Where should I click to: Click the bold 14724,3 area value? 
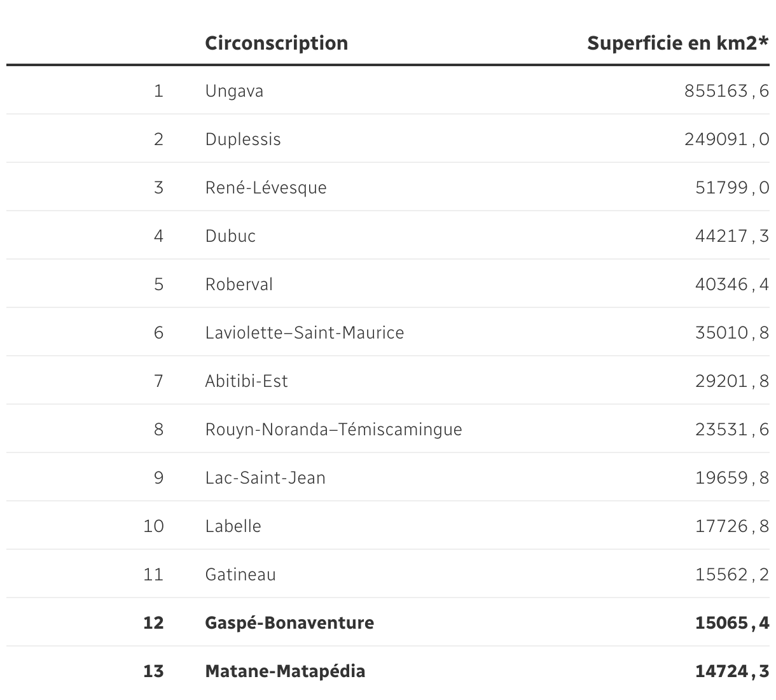(x=731, y=671)
